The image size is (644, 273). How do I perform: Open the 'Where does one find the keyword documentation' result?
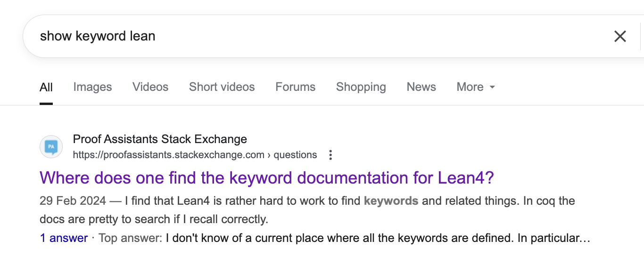pyautogui.click(x=266, y=178)
